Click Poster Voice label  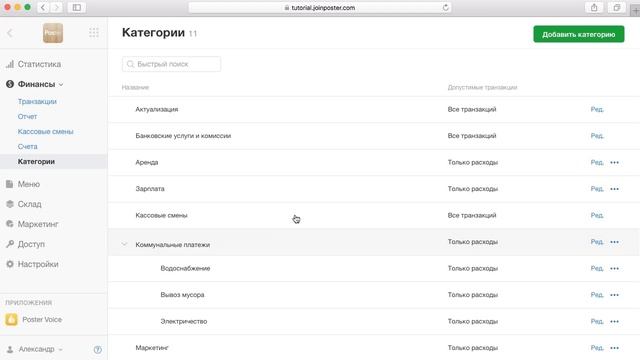click(42, 320)
